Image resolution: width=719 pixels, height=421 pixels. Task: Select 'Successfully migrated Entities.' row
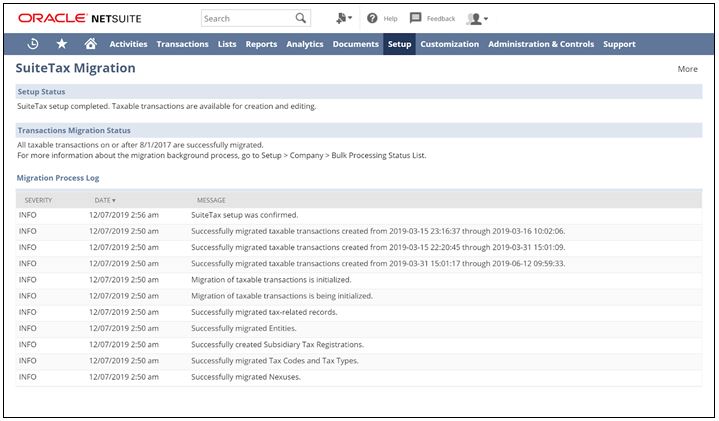(359, 328)
